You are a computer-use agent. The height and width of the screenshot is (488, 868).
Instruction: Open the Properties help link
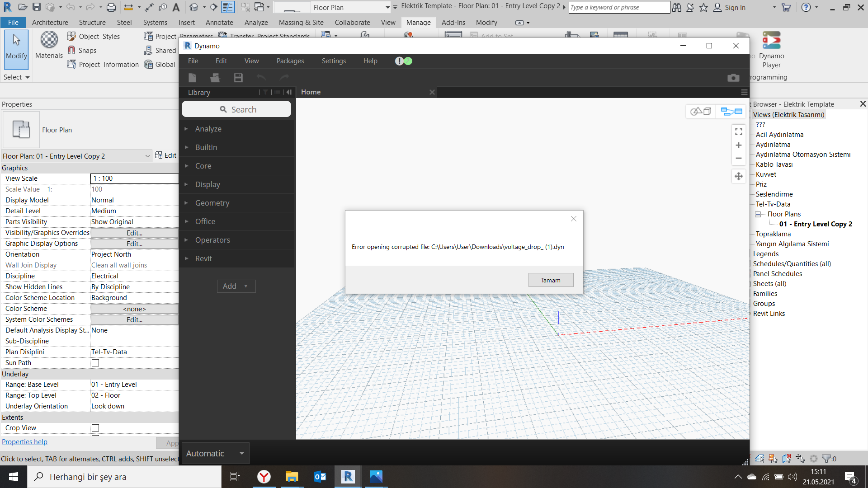pos(24,442)
